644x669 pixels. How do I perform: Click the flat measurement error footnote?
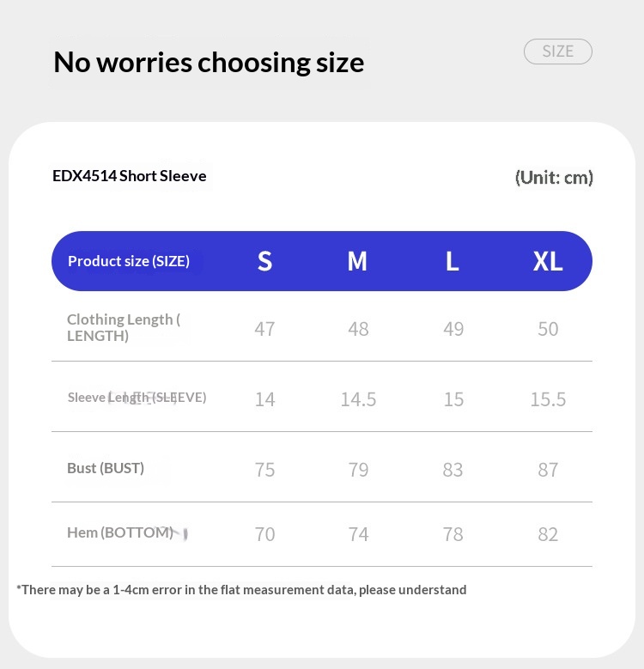(x=241, y=590)
